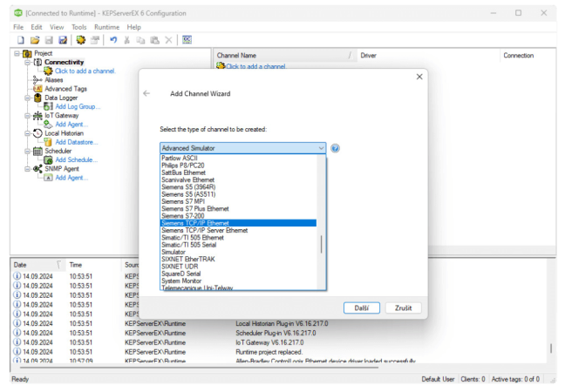Collapse the Project tree node
This screenshot has height=392, width=565.
tap(17, 53)
